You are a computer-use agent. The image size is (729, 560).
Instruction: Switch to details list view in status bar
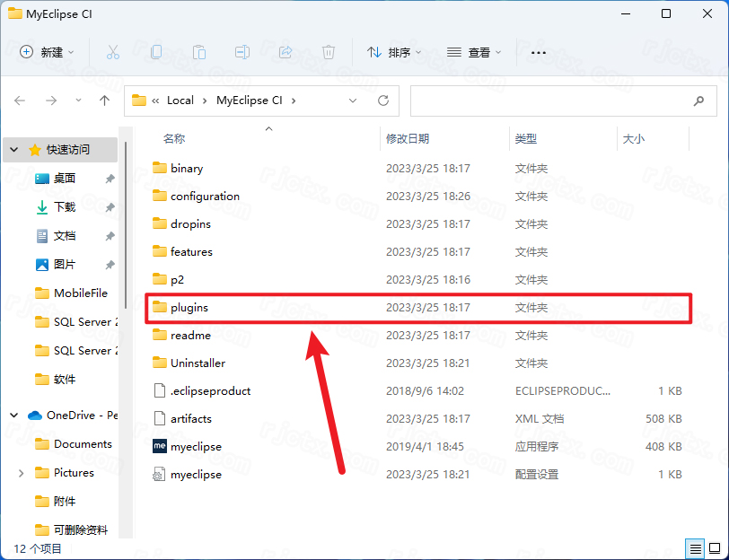pyautogui.click(x=695, y=548)
